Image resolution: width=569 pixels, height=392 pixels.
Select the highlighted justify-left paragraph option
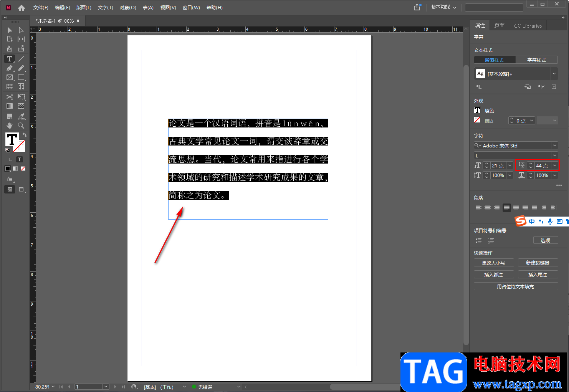pyautogui.click(x=507, y=208)
